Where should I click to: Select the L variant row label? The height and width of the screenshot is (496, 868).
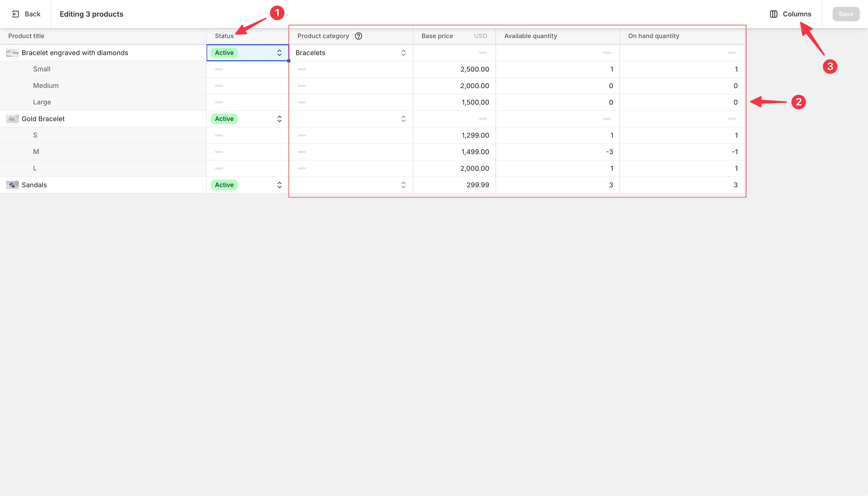tap(35, 168)
